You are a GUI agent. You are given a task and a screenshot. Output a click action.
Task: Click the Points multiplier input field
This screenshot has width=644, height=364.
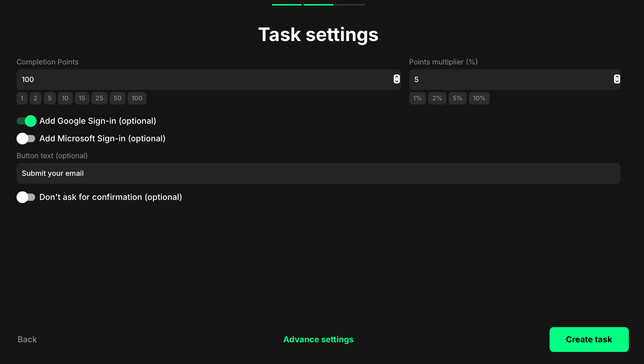pos(515,80)
